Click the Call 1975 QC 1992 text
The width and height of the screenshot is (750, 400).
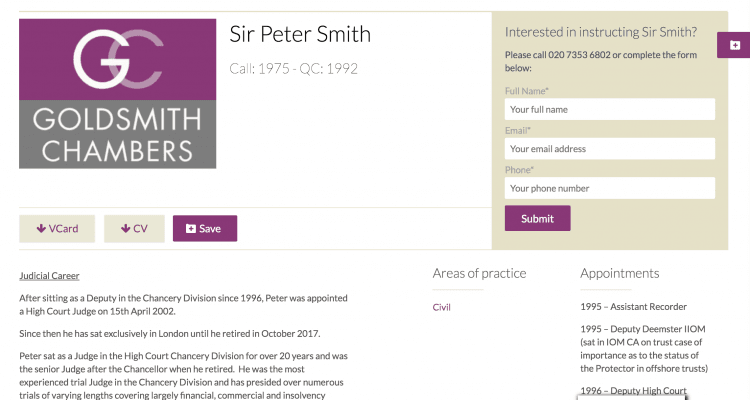(x=294, y=68)
